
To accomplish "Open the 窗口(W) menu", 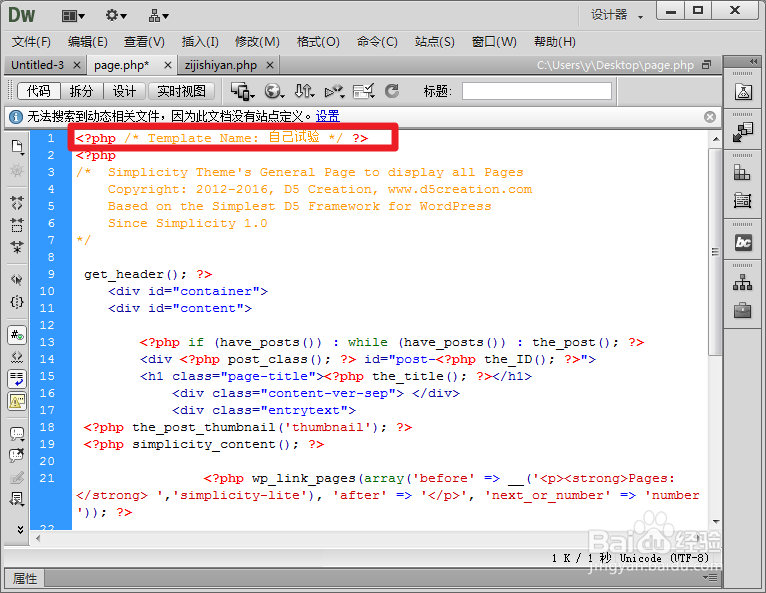I will coord(494,42).
